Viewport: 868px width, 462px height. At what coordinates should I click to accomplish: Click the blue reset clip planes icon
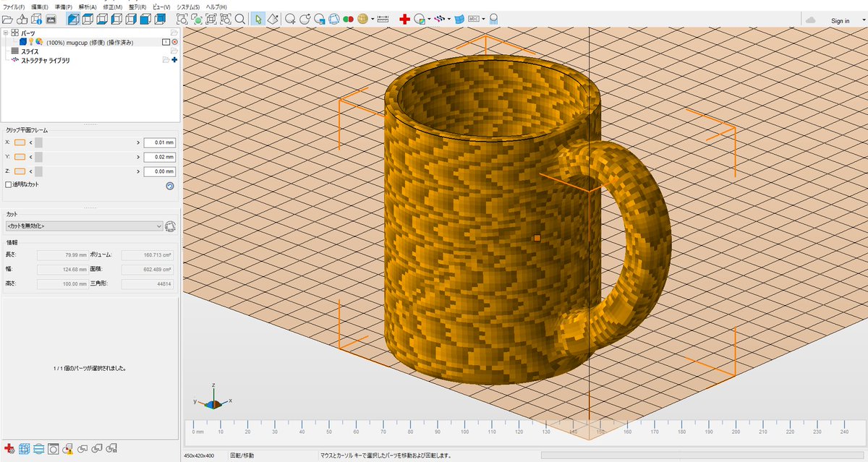(170, 186)
